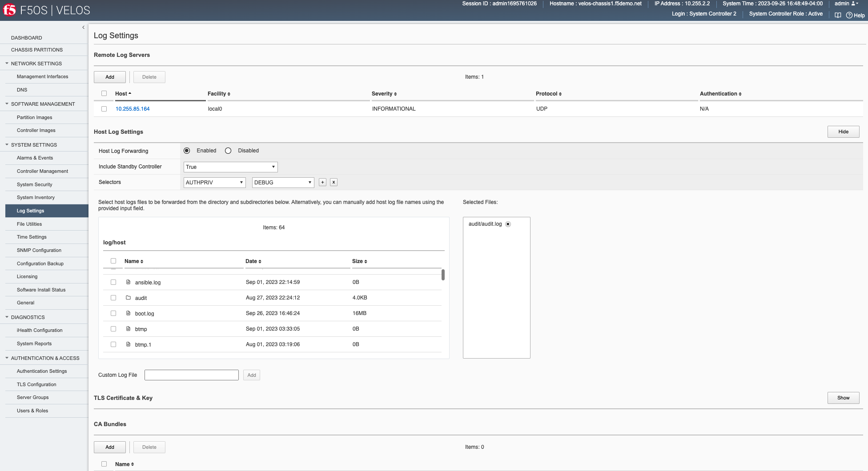This screenshot has width=868, height=471.
Task: Check the btmp checkbox
Action: pos(113,329)
